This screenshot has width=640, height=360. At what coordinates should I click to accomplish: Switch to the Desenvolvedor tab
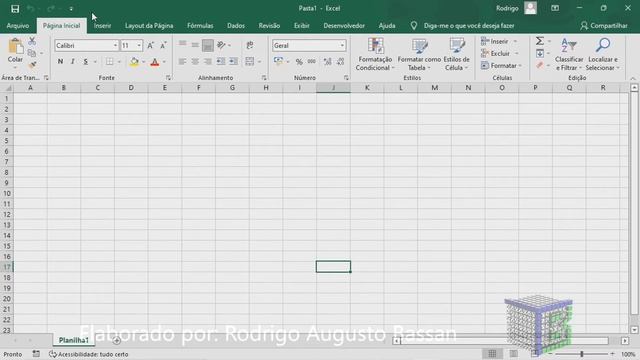(344, 26)
